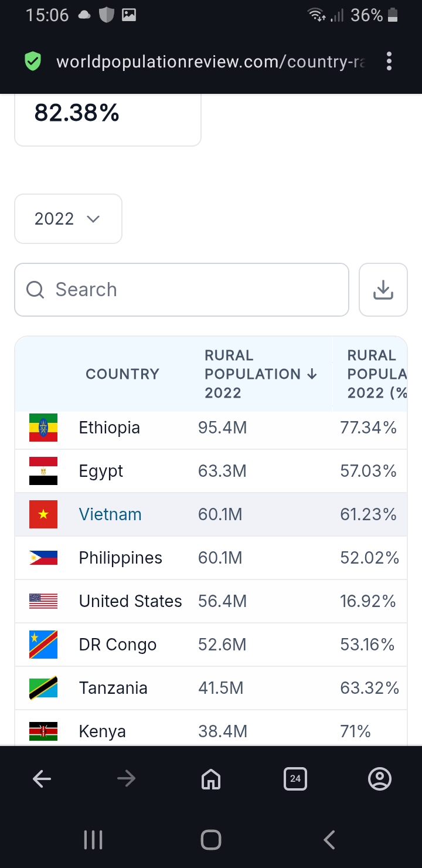Image resolution: width=422 pixels, height=868 pixels.
Task: Focus the country Search field
Action: (182, 290)
